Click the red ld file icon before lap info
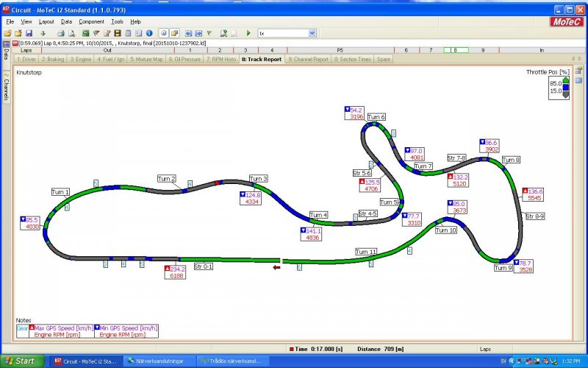 (15, 43)
